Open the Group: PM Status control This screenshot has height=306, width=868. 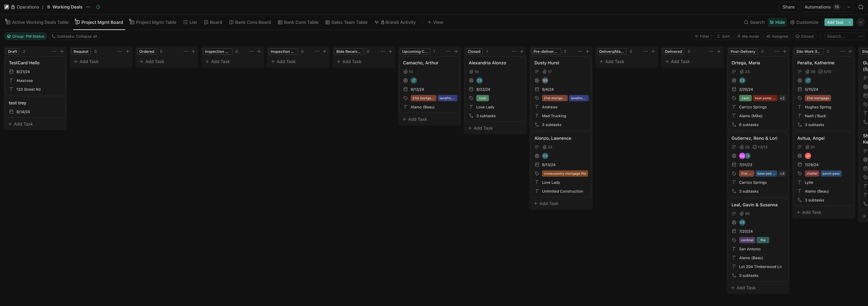click(x=25, y=36)
